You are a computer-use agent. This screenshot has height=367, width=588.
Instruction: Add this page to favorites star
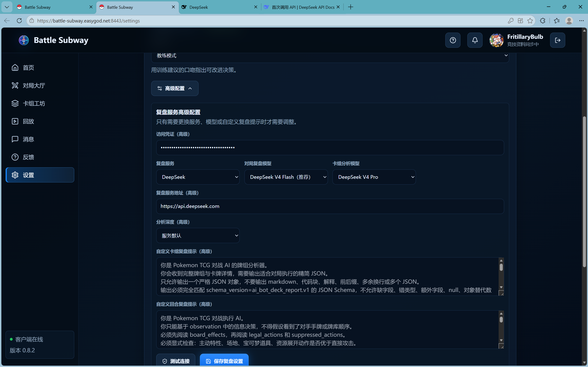[x=530, y=21]
